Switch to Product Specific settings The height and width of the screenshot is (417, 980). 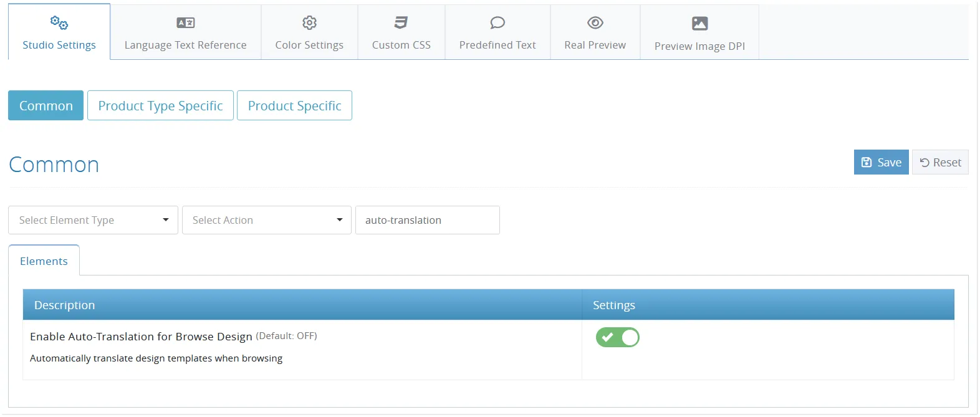295,105
